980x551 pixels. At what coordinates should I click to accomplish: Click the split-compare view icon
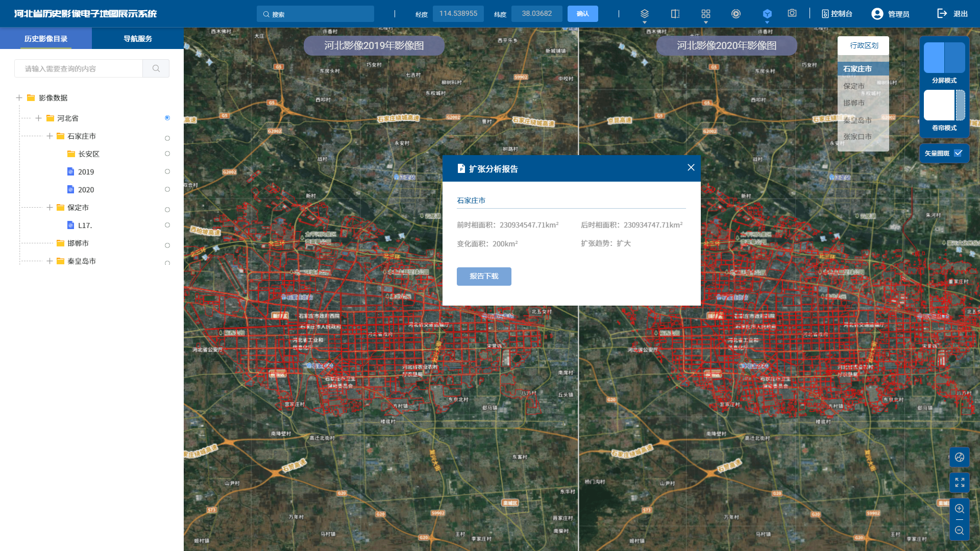click(675, 14)
